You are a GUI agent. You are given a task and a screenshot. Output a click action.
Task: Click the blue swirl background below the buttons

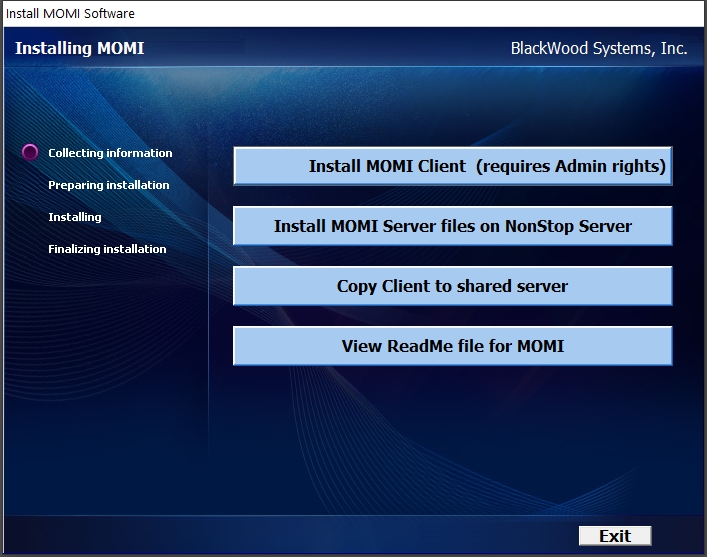click(x=450, y=440)
